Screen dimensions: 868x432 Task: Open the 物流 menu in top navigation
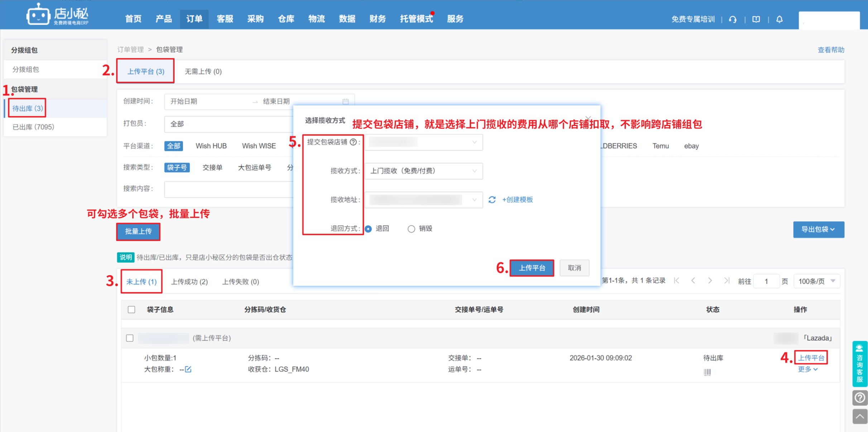click(x=316, y=19)
